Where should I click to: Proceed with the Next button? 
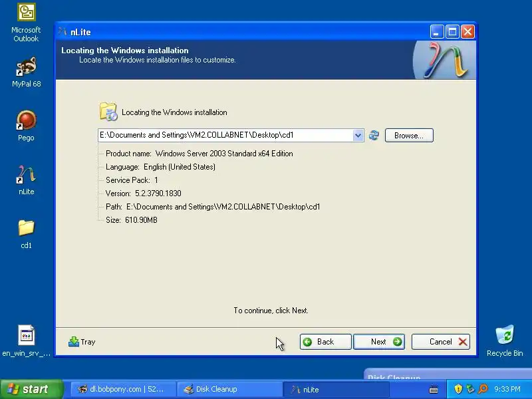[x=379, y=342]
